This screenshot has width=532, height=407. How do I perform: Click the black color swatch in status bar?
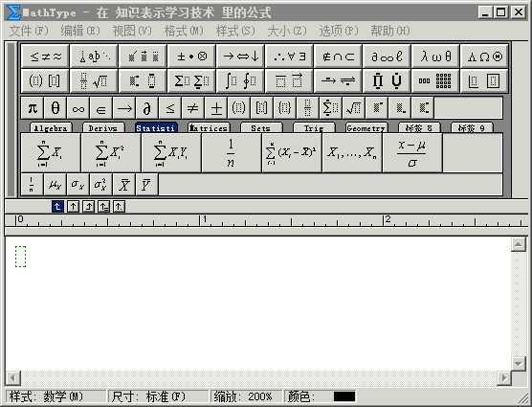[344, 396]
